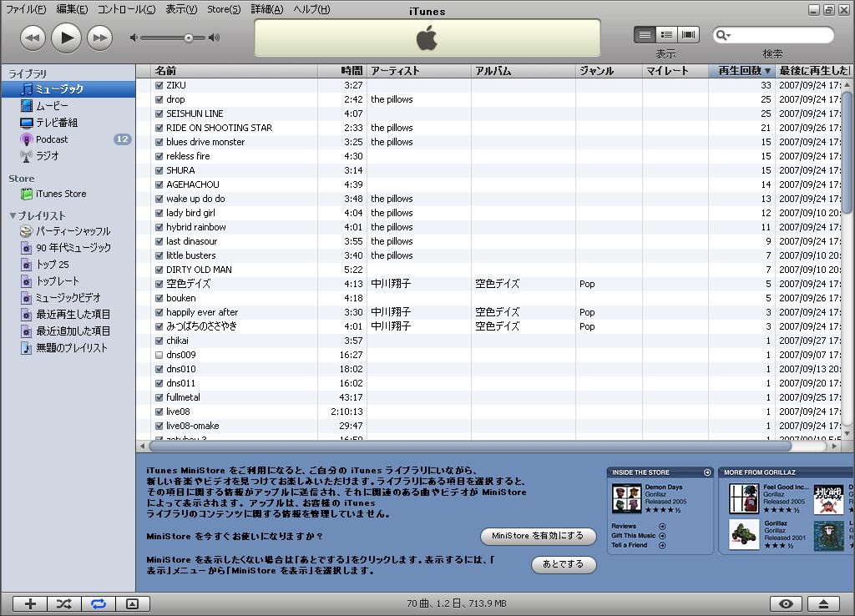Show or hide artwork viewer button
This screenshot has width=855, height=616.
[x=133, y=603]
